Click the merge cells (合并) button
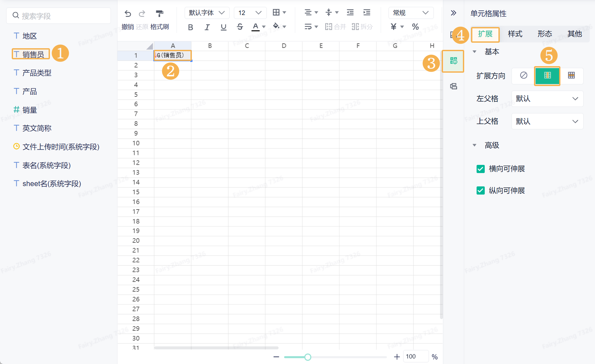Screen dimensions: 595x364 pyautogui.click(x=335, y=27)
